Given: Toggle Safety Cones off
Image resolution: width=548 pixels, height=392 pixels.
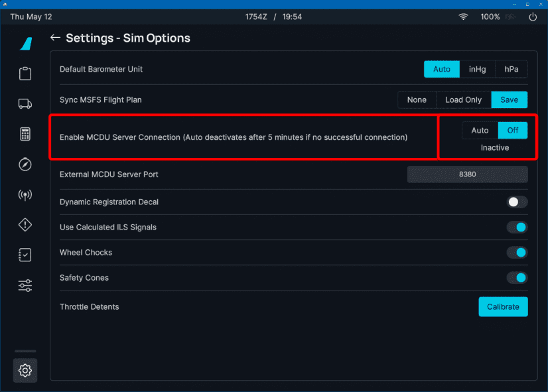Looking at the screenshot, I should click(516, 277).
